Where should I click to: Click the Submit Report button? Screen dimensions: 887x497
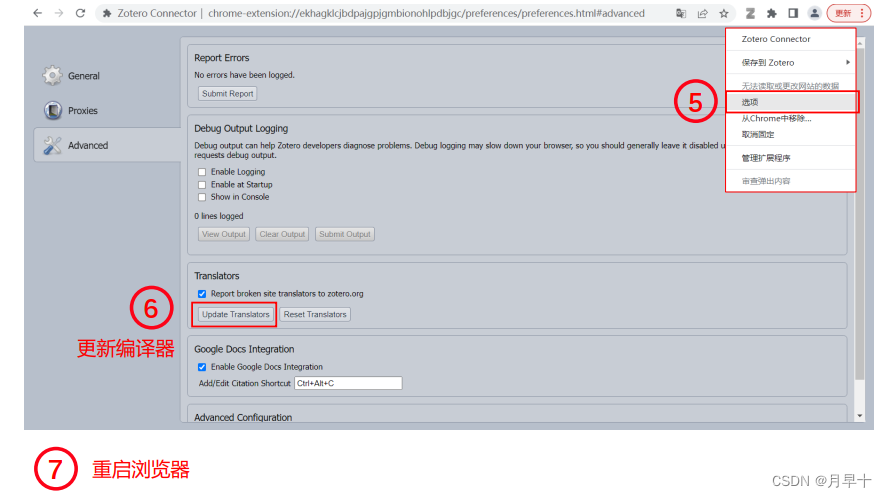pos(227,94)
